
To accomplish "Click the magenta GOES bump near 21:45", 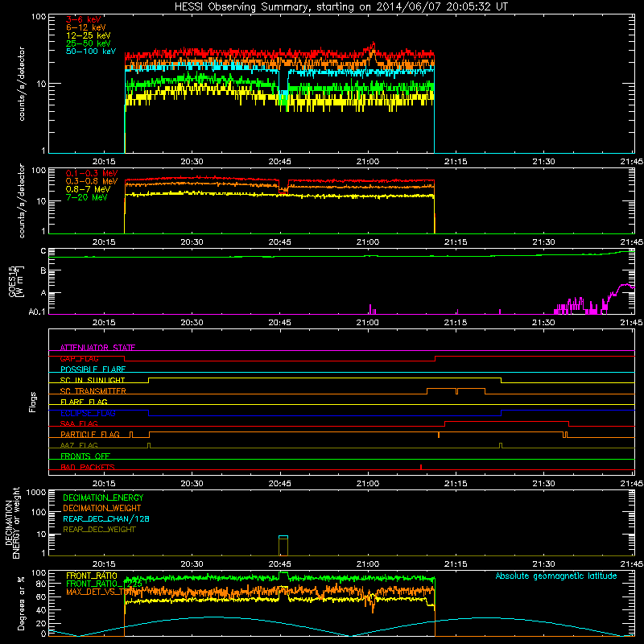I will pos(625,286).
